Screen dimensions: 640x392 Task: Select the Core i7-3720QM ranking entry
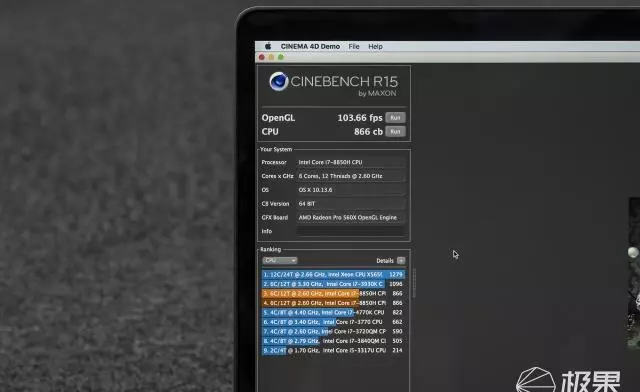(x=333, y=331)
